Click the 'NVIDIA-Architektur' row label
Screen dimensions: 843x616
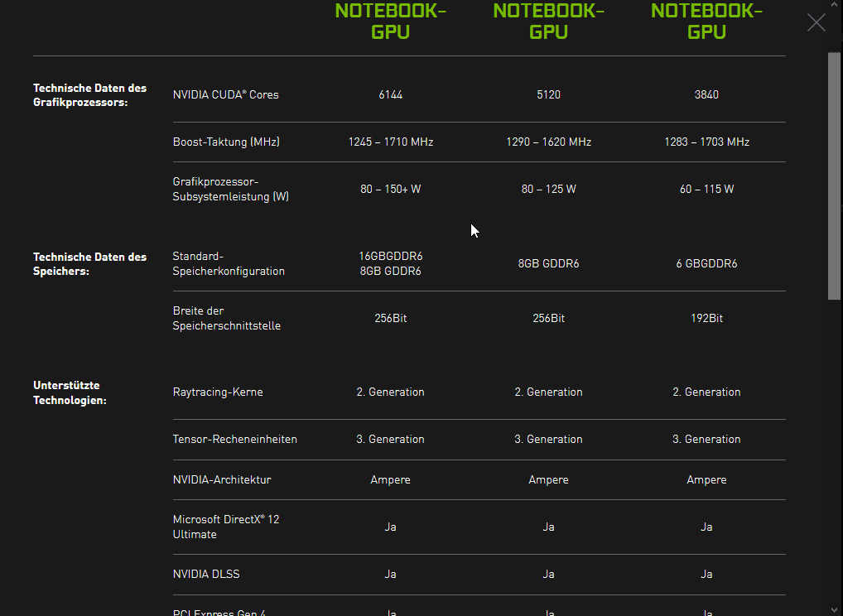pos(222,479)
